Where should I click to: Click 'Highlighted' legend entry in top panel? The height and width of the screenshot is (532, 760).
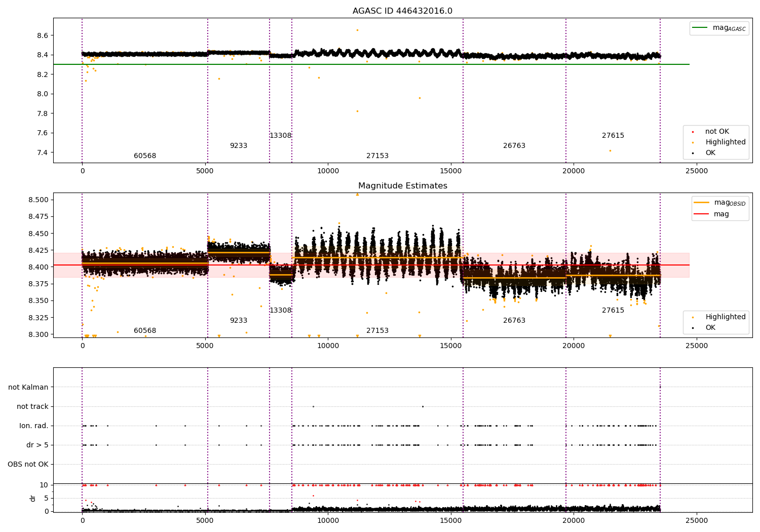[719, 142]
